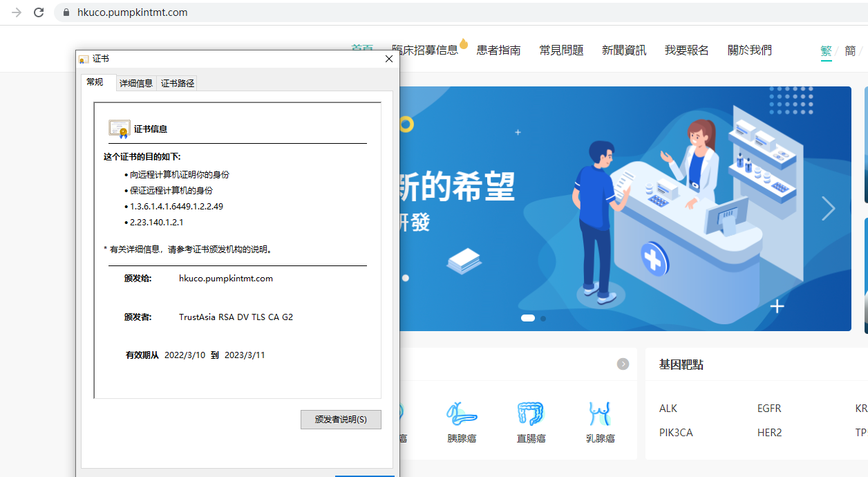Select the colorectal cancer icon
This screenshot has width=868, height=477.
[531, 415]
